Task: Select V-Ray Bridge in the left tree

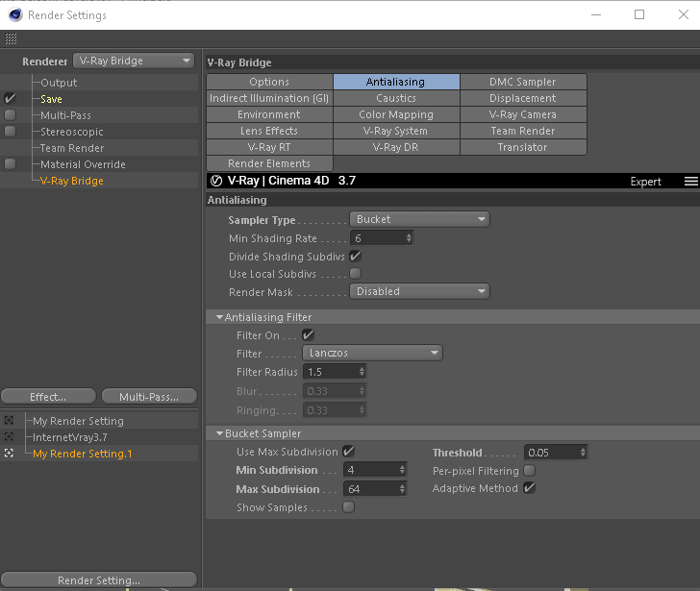Action: [x=72, y=181]
